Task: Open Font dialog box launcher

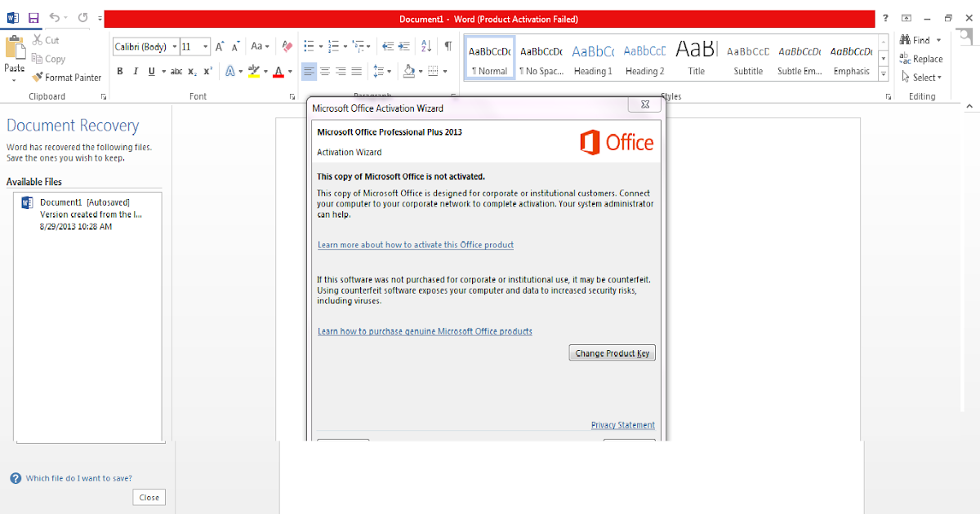Action: tap(292, 97)
